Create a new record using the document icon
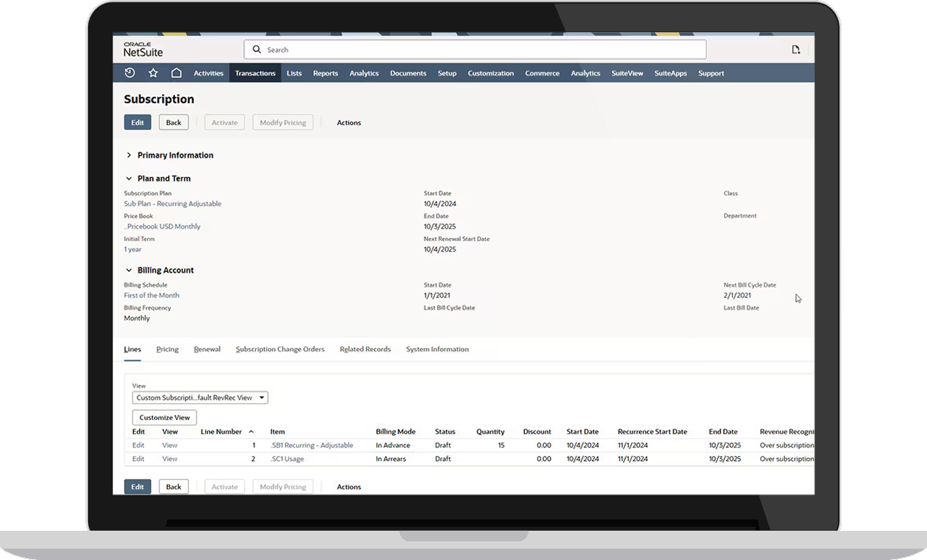This screenshot has height=560, width=927. point(796,49)
